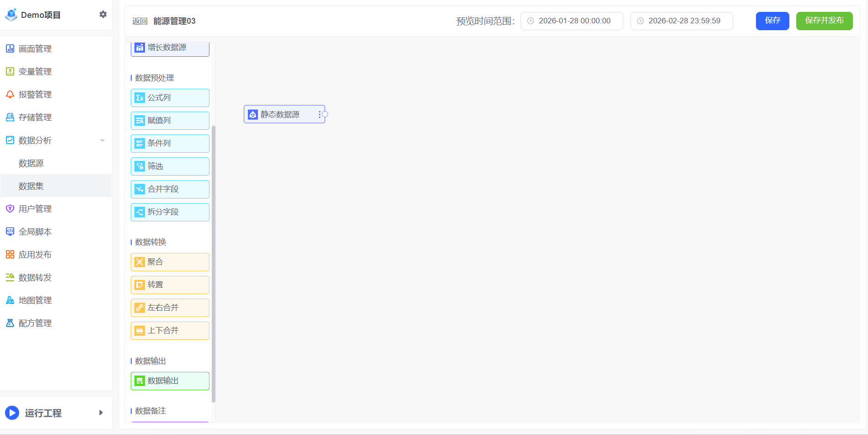
Task: Click the green 保存并发布 button
Action: click(824, 21)
